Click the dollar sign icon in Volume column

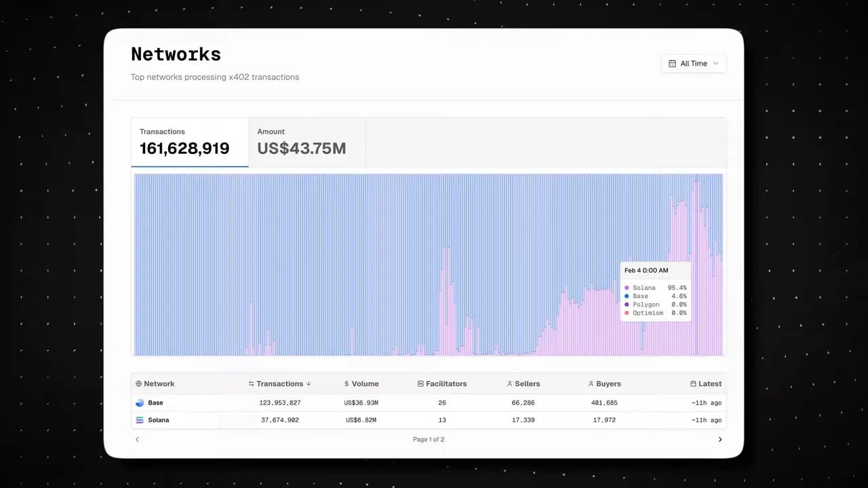coord(345,384)
